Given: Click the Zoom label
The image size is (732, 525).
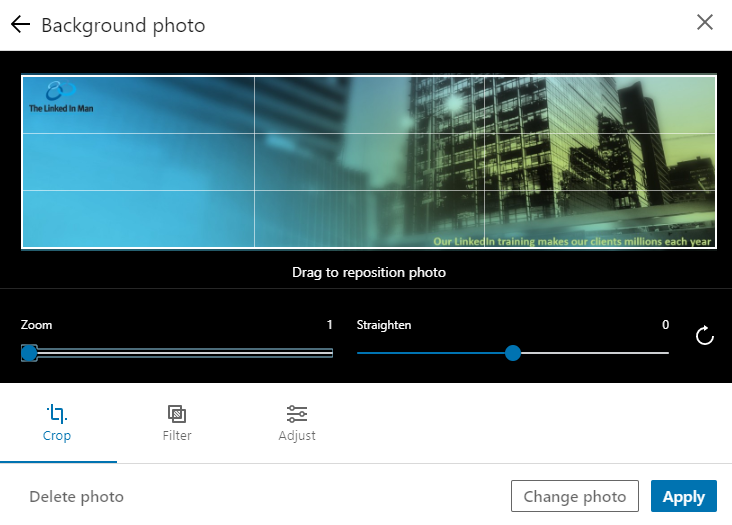Looking at the screenshot, I should [36, 325].
